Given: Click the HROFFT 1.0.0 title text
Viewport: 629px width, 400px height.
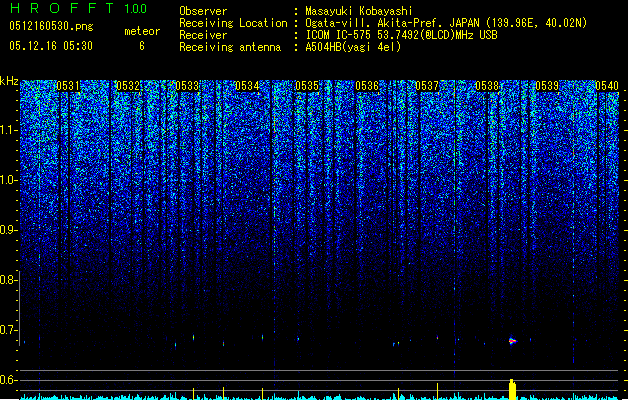Looking at the screenshot, I should pos(78,8).
